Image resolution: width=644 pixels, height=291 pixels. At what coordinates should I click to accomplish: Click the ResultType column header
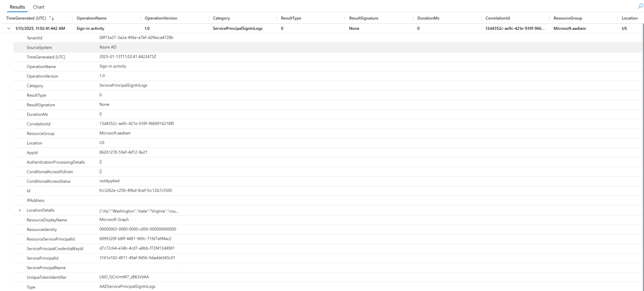tap(291, 18)
